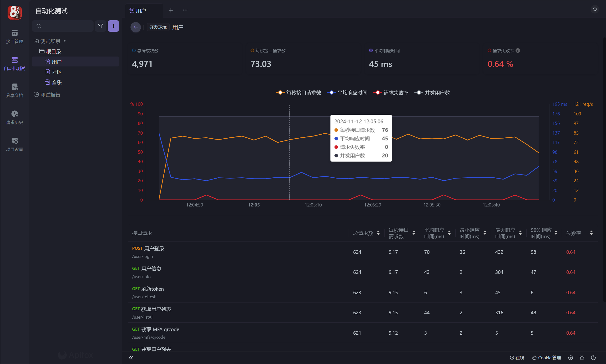Toggle 每秒接口请求数 series in chart legend
Screen dimensions: 606x364
pos(299,93)
